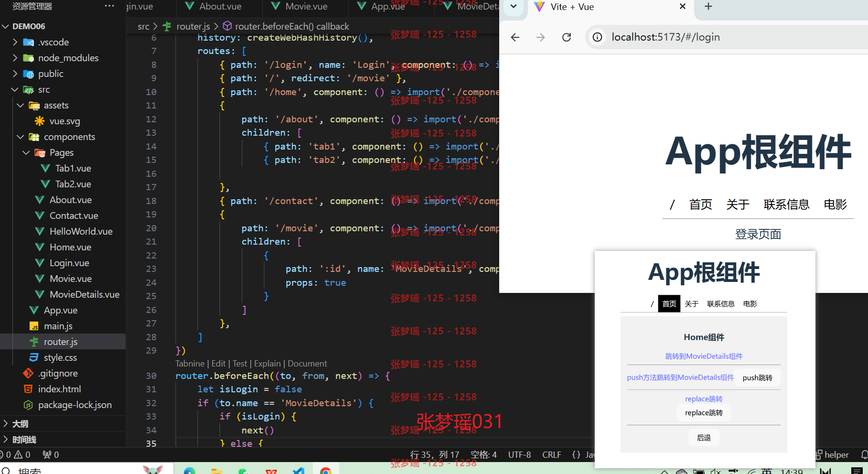This screenshot has height=474, width=868.
Task: Switch to the About.vue editor tab
Action: click(x=219, y=7)
